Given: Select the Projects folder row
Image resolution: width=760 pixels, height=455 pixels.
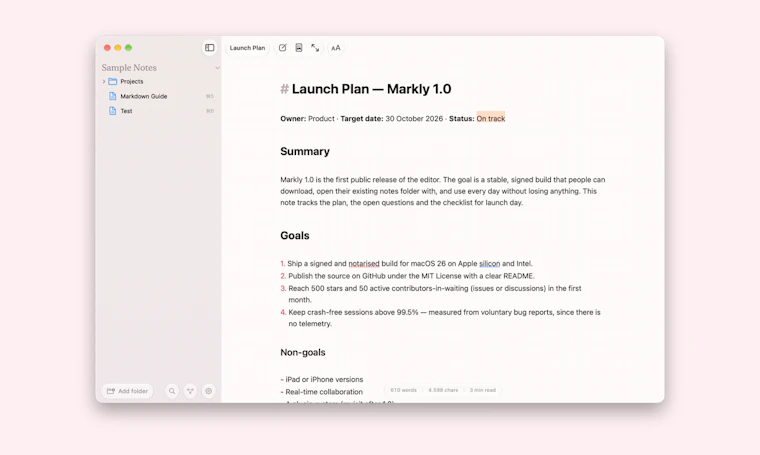Looking at the screenshot, I should pos(158,81).
